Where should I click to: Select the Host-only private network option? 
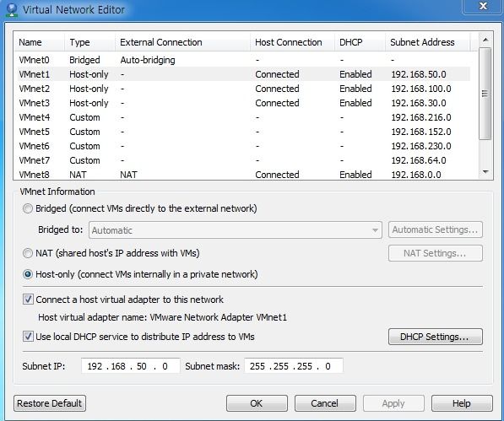(x=28, y=274)
